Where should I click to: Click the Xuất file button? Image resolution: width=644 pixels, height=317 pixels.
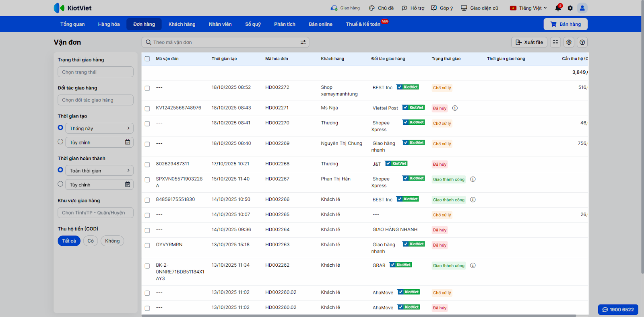pos(529,42)
